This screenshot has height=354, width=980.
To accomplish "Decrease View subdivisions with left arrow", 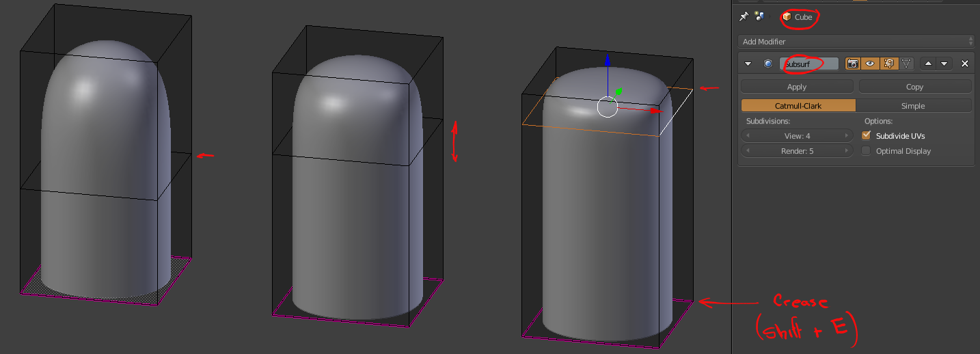I will coord(748,136).
